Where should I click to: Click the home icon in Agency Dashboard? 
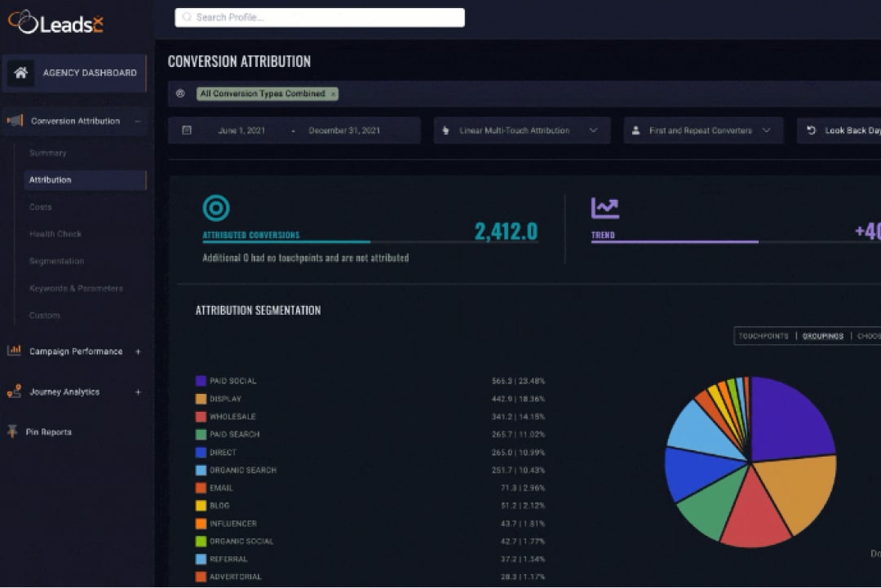coord(21,73)
